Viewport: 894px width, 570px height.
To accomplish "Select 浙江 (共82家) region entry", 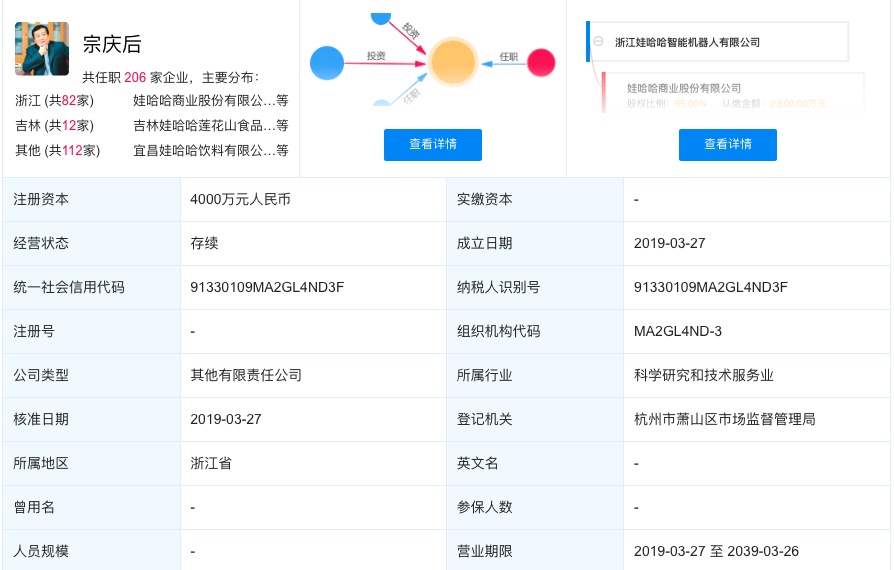I will point(54,100).
